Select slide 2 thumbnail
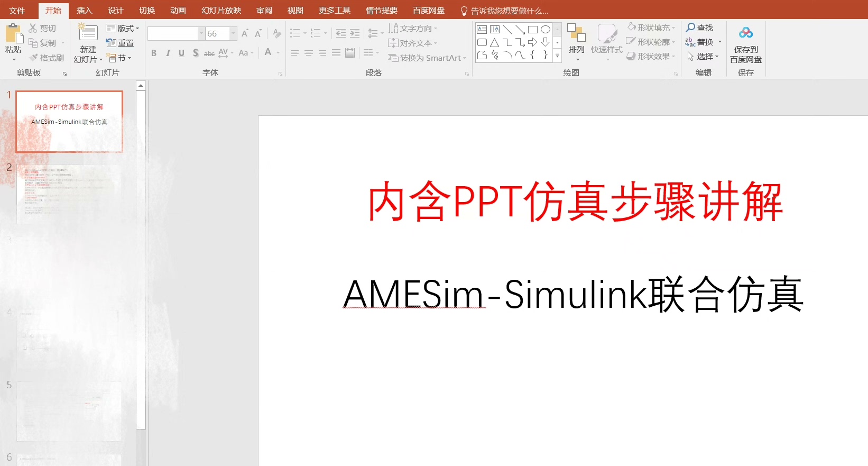The image size is (868, 466). point(69,194)
